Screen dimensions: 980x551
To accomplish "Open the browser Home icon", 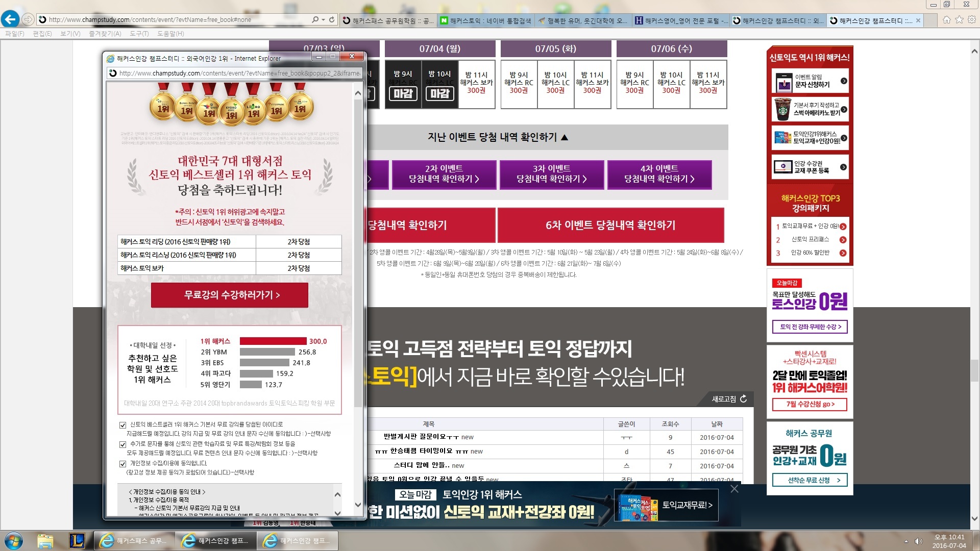I will pyautogui.click(x=947, y=19).
